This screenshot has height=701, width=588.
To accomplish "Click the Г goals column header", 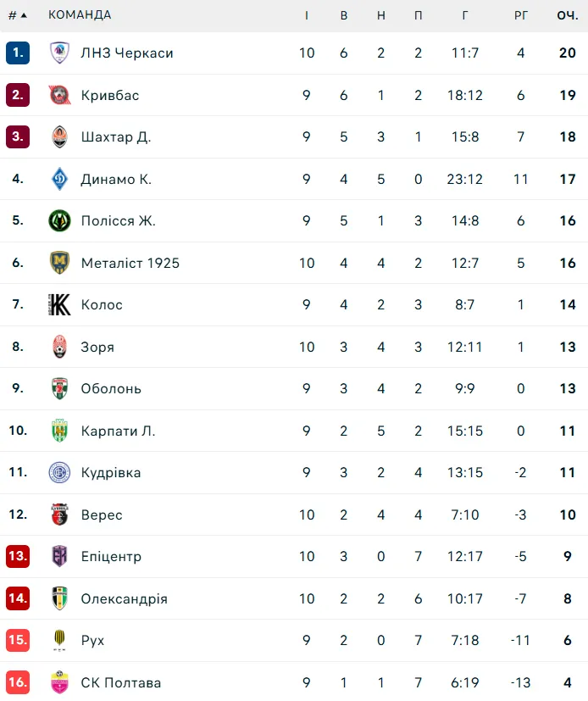I will pos(465,15).
